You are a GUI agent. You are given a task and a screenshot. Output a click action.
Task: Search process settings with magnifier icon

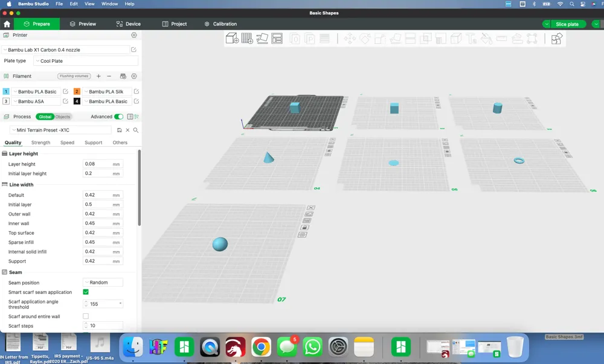[135, 130]
